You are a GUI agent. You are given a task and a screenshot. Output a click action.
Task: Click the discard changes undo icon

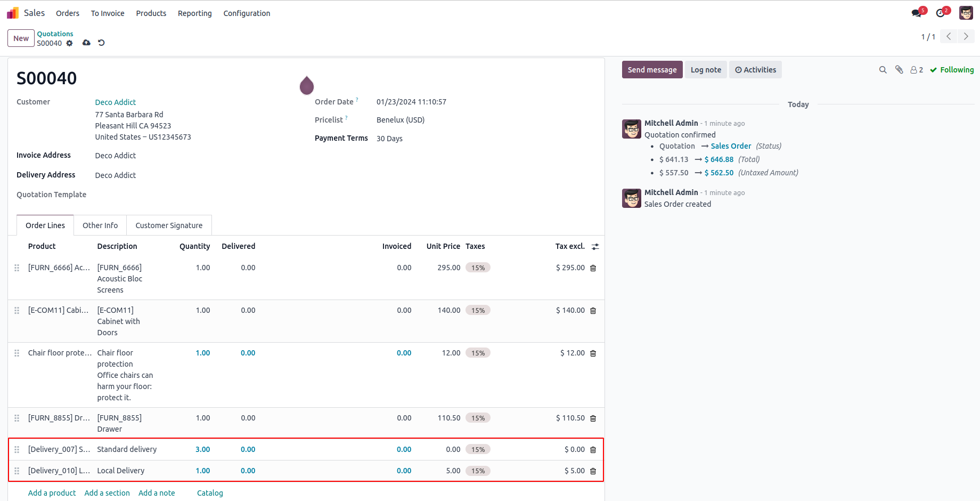101,43
